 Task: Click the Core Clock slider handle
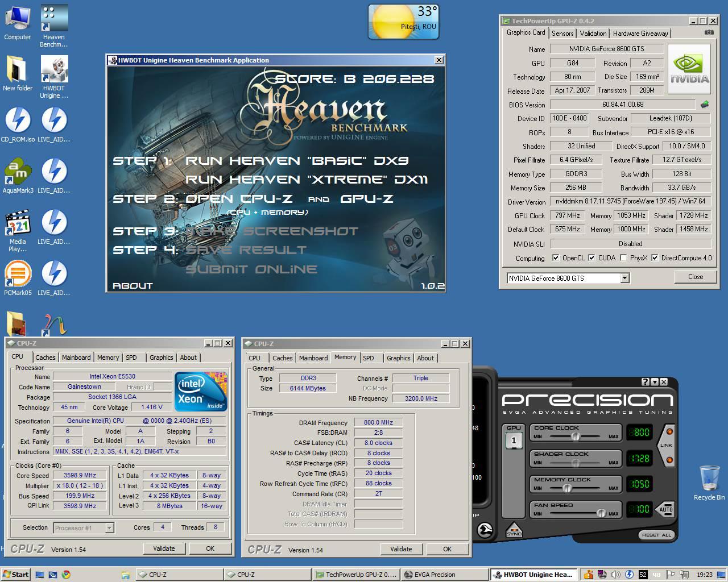576,436
